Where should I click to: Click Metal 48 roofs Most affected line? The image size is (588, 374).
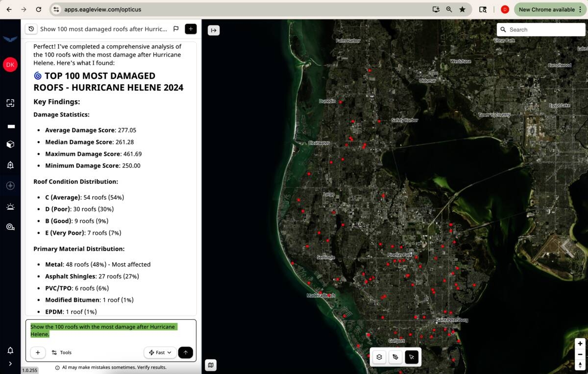98,264
